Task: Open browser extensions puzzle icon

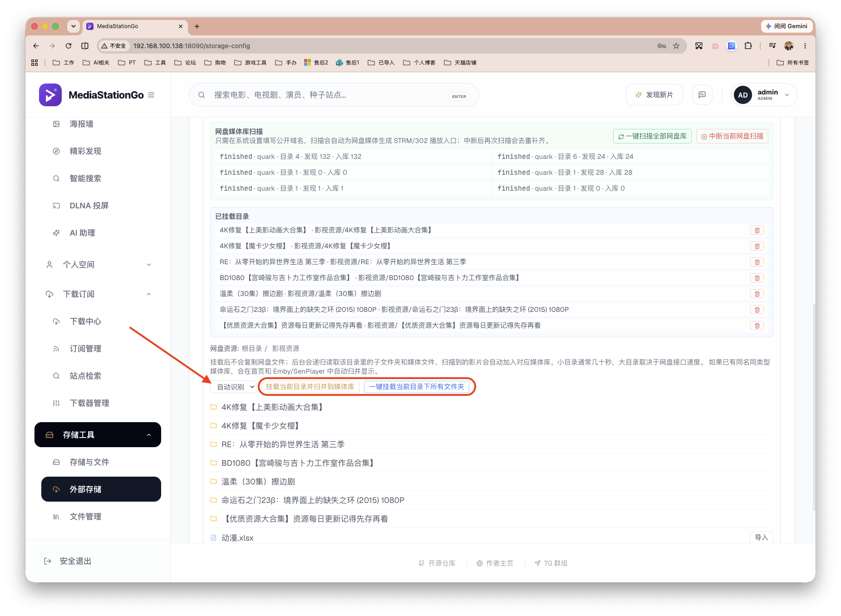Action: (748, 46)
